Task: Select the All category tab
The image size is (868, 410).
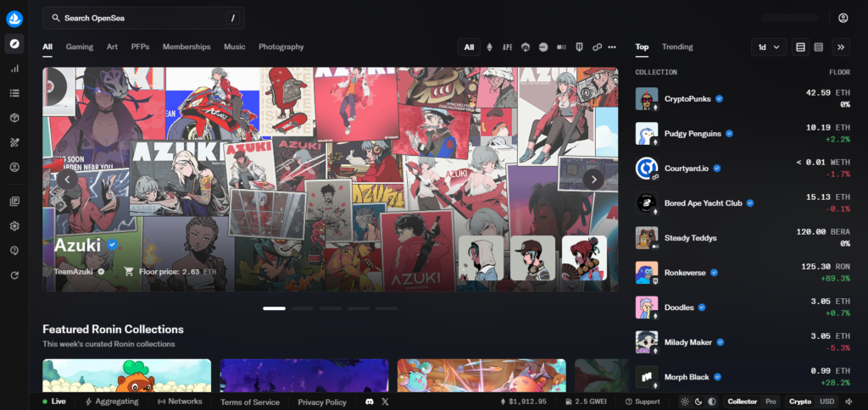Action: tap(47, 47)
